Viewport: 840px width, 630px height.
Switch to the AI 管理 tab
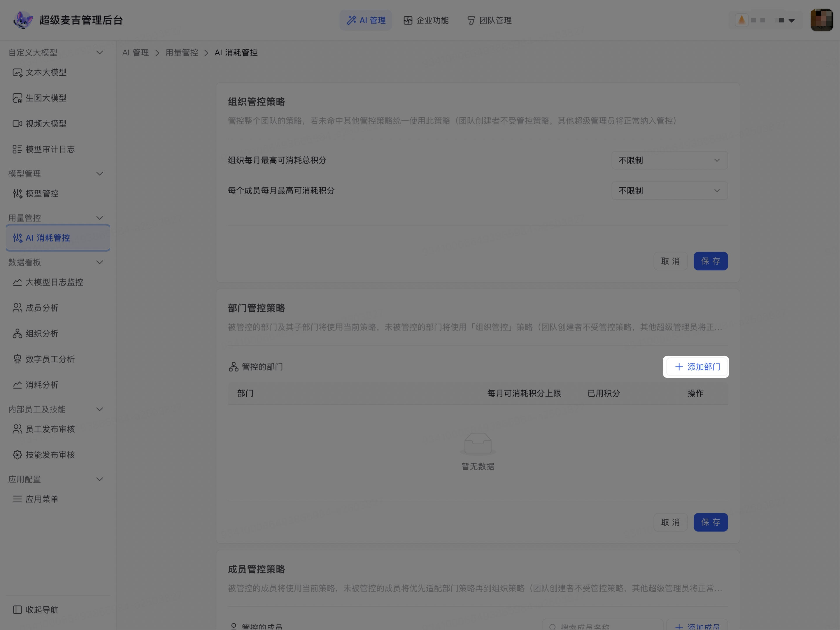pyautogui.click(x=366, y=20)
